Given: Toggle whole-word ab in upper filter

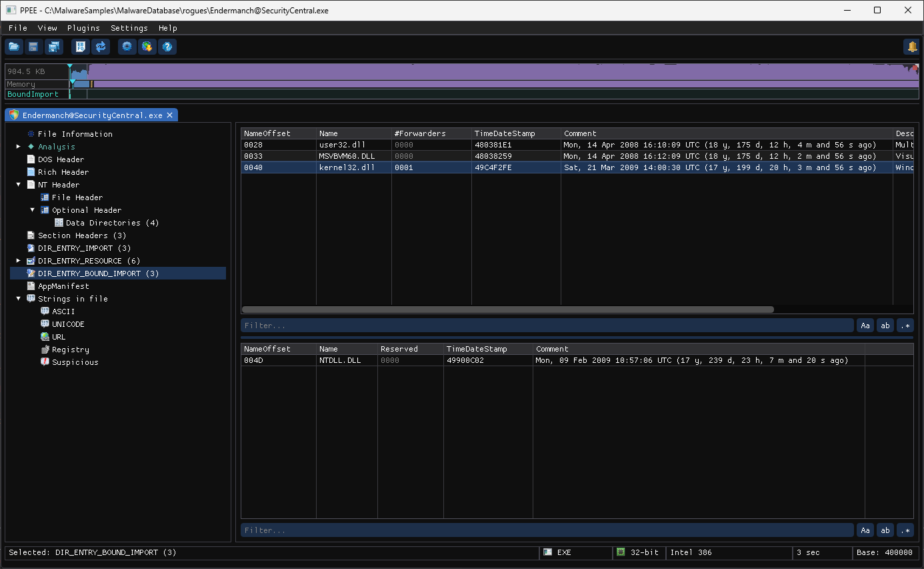Looking at the screenshot, I should click(885, 326).
